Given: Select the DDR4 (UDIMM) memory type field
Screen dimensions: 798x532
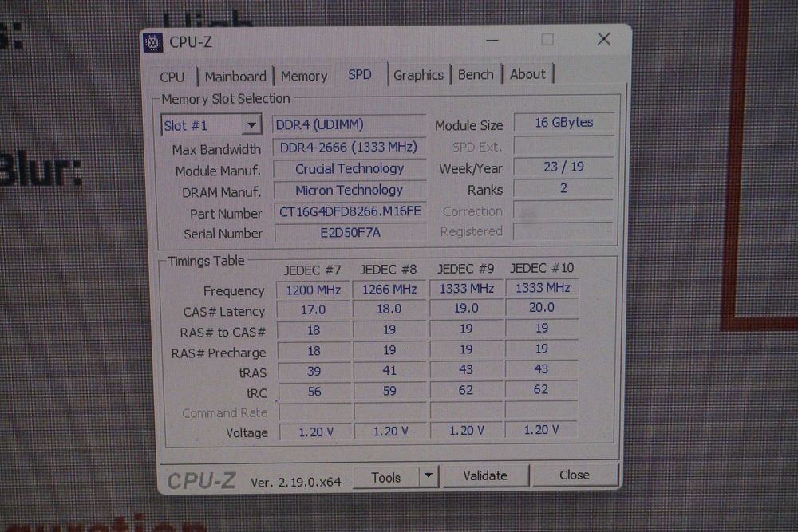Looking at the screenshot, I should (350, 124).
